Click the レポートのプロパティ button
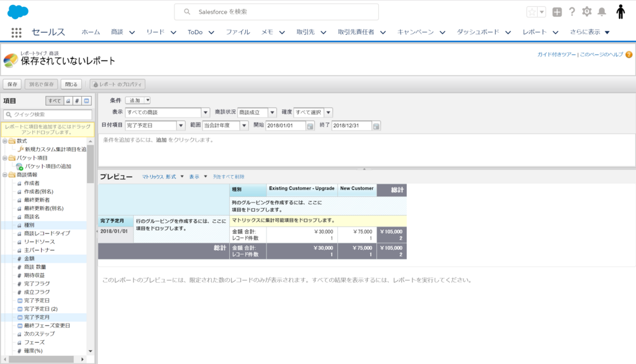This screenshot has height=364, width=636. point(117,84)
